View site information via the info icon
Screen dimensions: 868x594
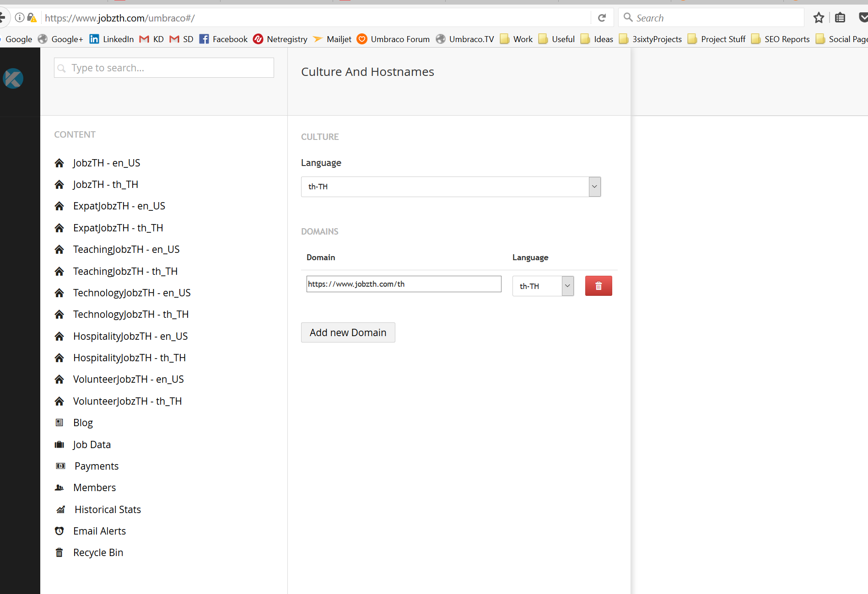(x=19, y=18)
